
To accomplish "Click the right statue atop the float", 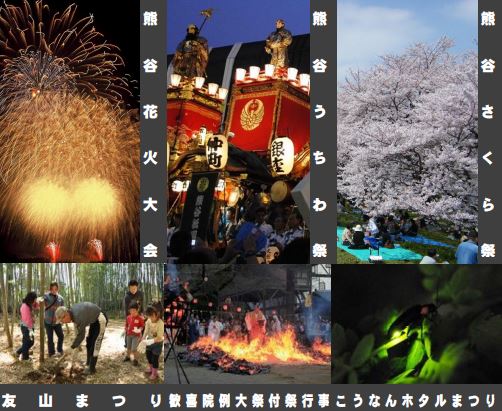I will pyautogui.click(x=279, y=43).
